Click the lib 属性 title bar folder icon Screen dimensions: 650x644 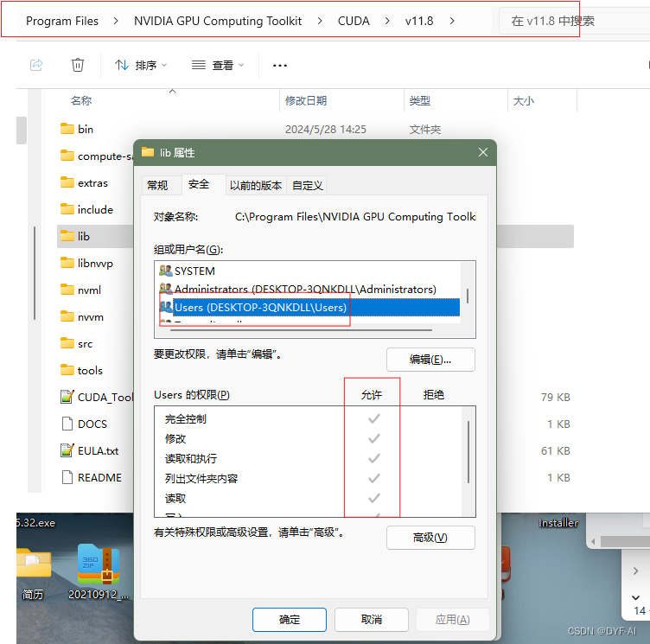[148, 152]
